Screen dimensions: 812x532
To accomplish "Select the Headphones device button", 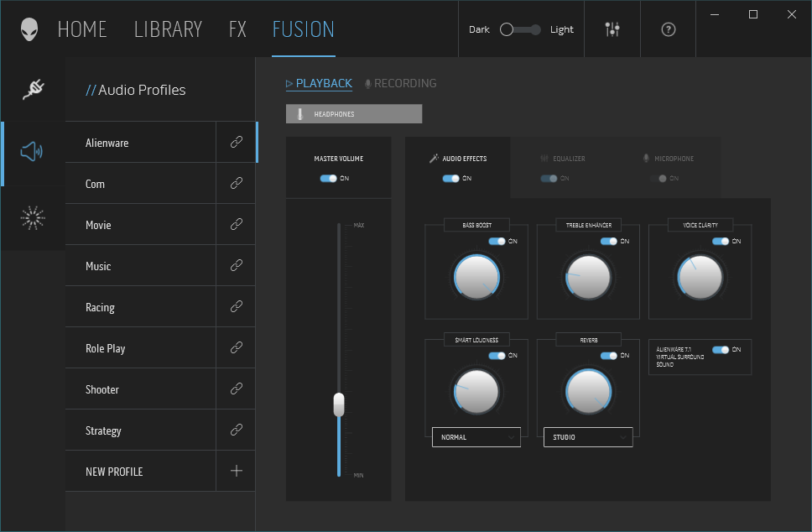I will pyautogui.click(x=354, y=114).
